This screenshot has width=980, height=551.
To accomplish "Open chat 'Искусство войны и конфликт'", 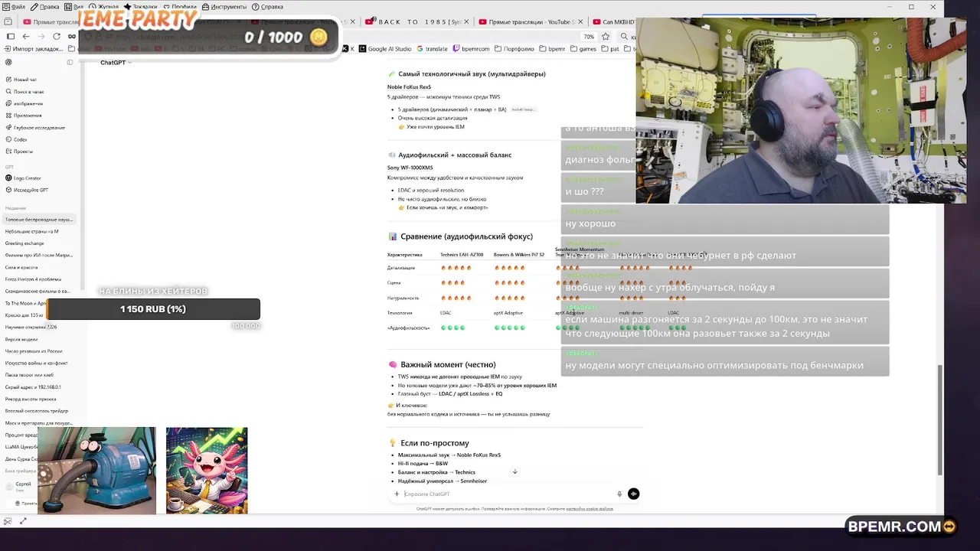I will tap(36, 363).
